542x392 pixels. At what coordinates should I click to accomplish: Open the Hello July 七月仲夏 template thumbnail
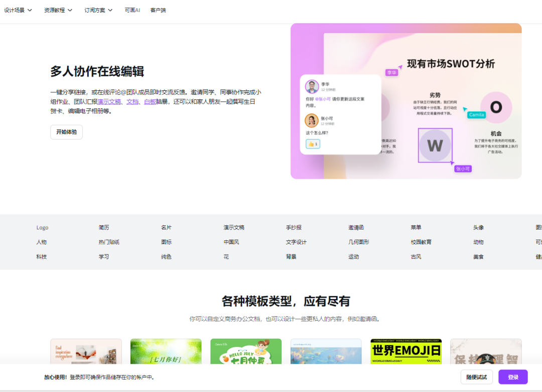coord(246,351)
